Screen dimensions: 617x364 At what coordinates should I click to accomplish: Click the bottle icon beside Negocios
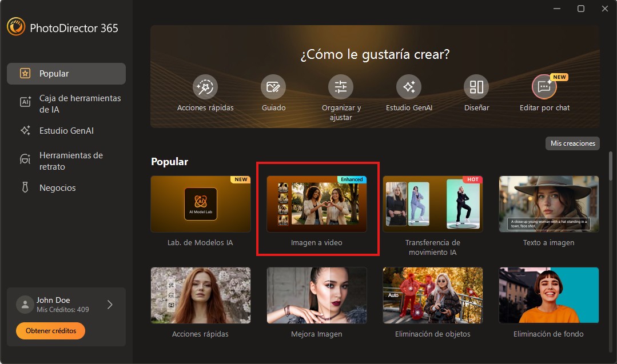pos(25,187)
